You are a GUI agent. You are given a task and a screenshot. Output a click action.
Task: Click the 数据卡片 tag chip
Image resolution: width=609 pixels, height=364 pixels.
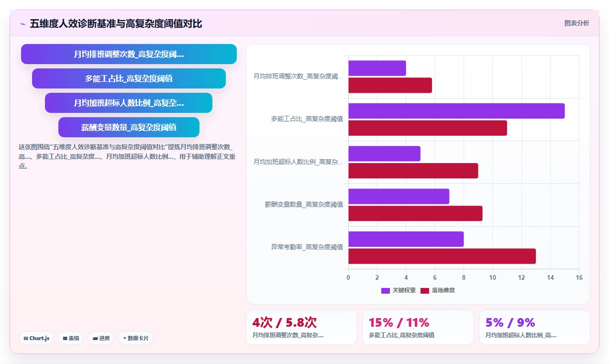tap(136, 338)
